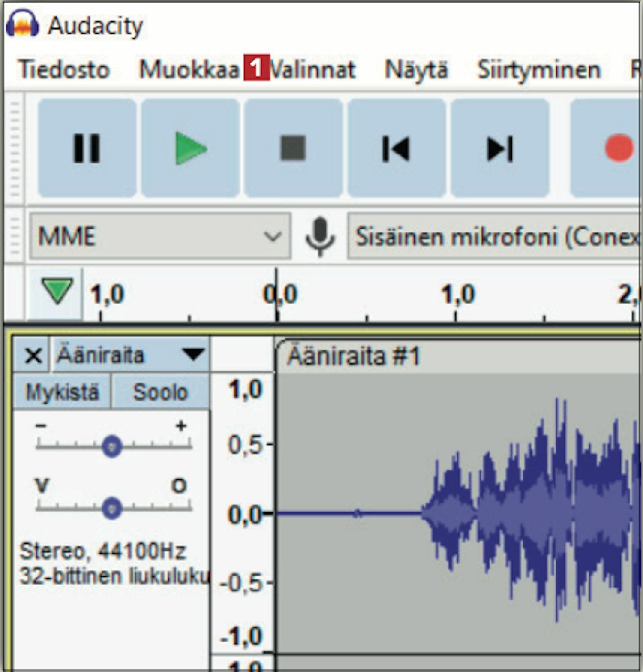Open the MME audio host dropdown
Image resolution: width=643 pixels, height=672 pixels.
[x=160, y=236]
